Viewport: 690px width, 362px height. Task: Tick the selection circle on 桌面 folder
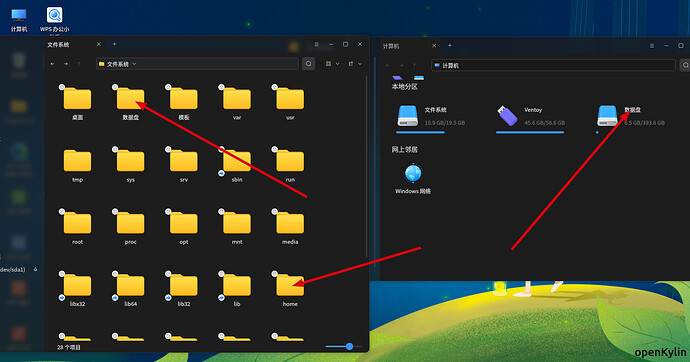click(x=62, y=87)
